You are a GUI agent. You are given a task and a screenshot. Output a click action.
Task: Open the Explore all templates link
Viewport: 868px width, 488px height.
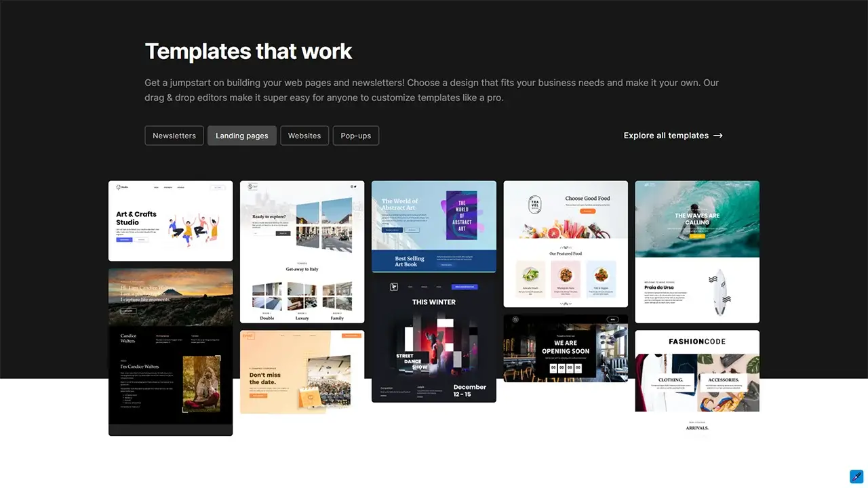coord(673,136)
